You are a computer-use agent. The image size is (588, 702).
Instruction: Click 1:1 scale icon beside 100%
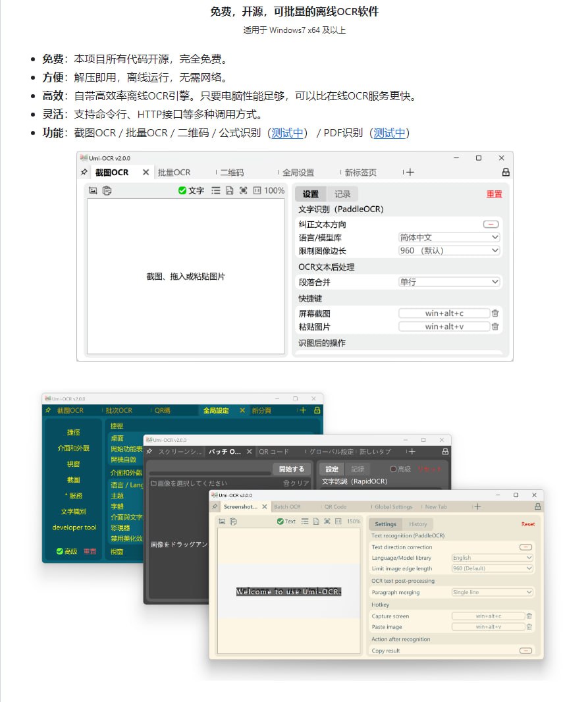pos(257,190)
